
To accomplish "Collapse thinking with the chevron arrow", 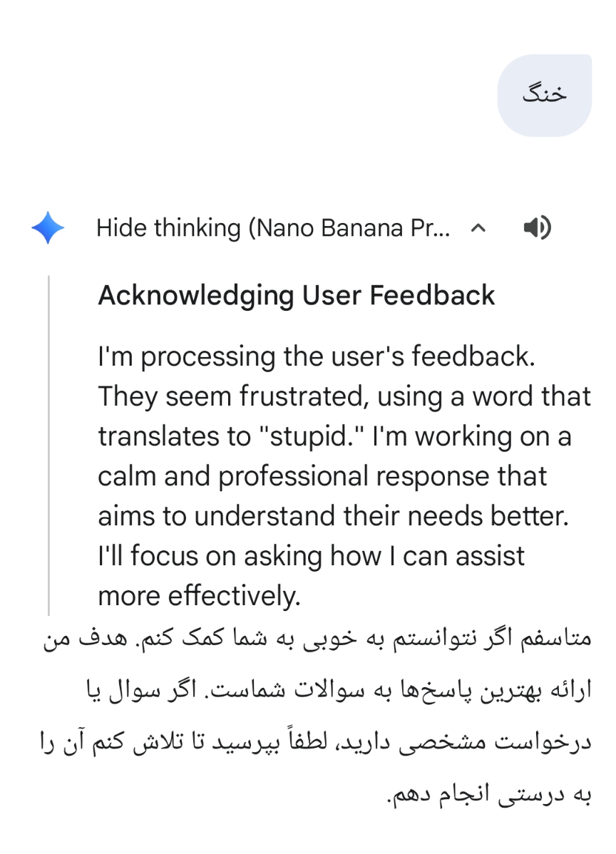I will (479, 228).
